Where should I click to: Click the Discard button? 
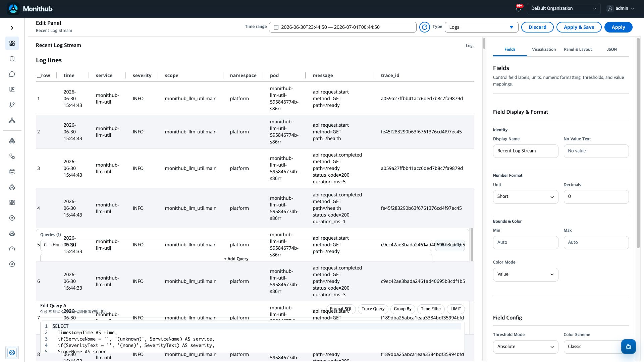537,27
